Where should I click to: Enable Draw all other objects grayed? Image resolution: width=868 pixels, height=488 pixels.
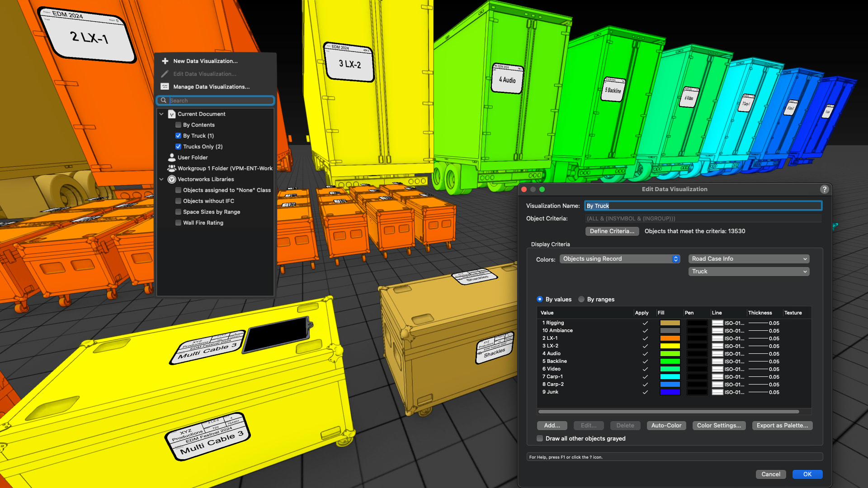click(540, 438)
